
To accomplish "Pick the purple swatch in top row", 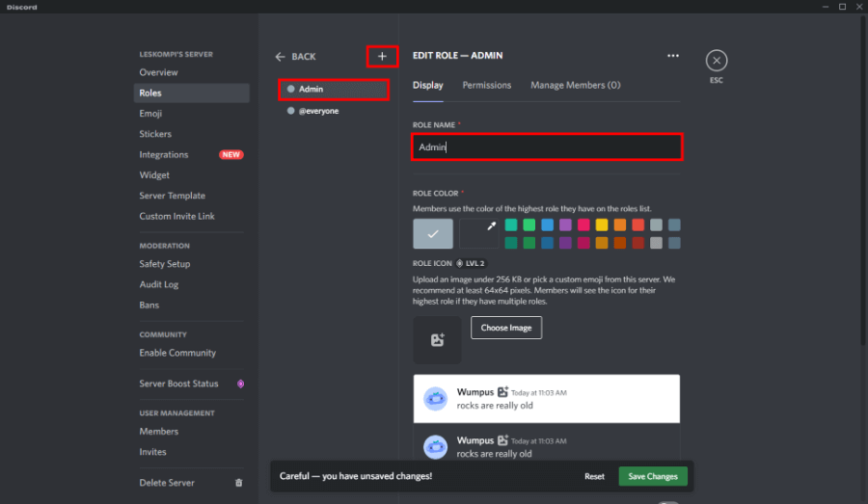I will 565,225.
